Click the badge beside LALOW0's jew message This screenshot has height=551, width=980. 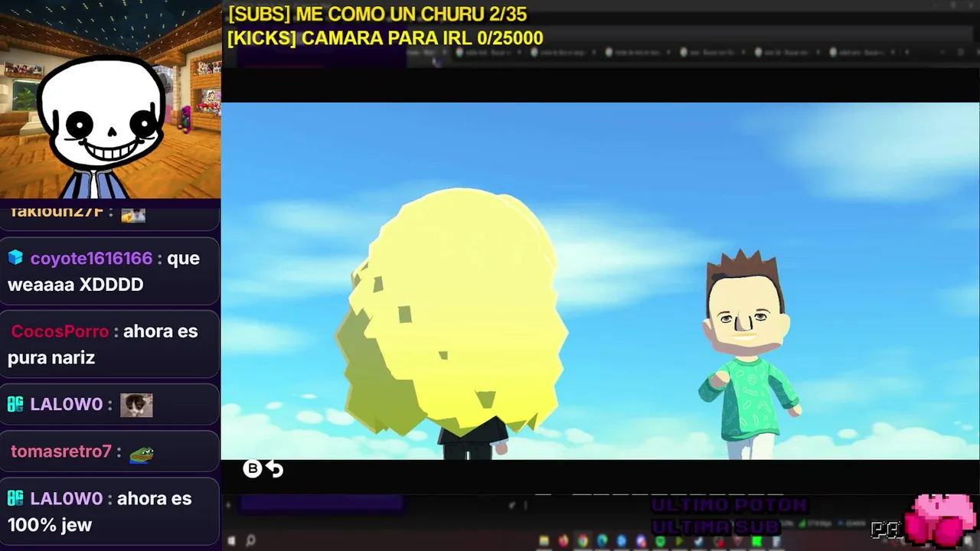coord(15,498)
